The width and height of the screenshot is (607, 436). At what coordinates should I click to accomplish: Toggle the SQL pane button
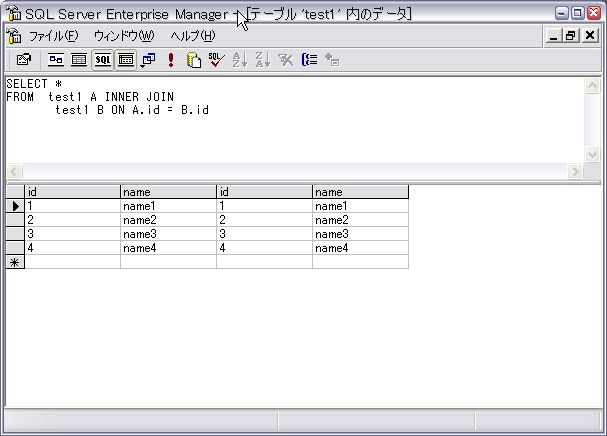coord(103,60)
